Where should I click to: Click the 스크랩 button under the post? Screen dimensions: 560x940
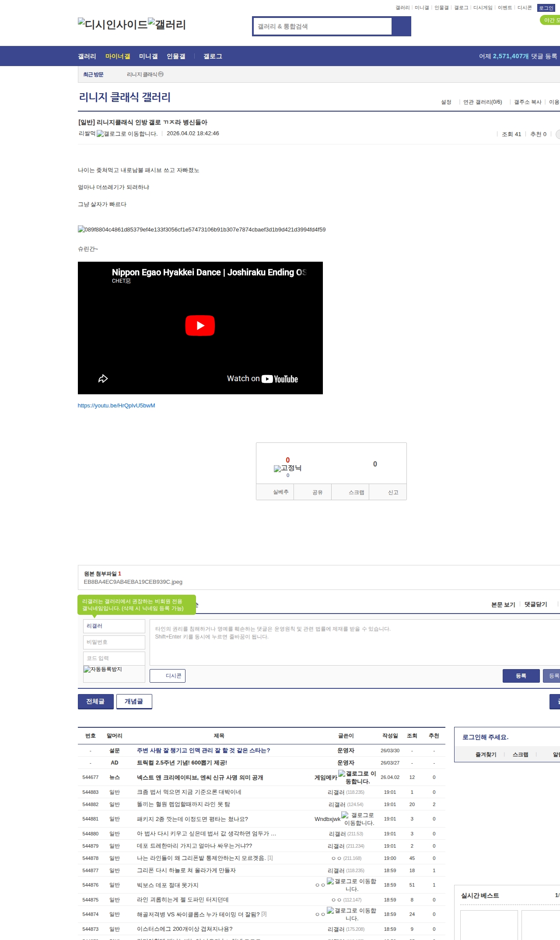pyautogui.click(x=356, y=492)
